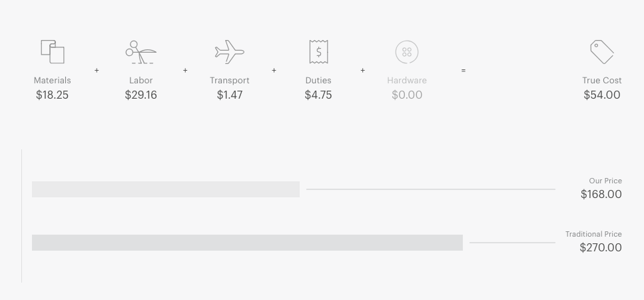Image resolution: width=644 pixels, height=300 pixels.
Task: Click the Duties receipt icon
Action: (x=319, y=52)
